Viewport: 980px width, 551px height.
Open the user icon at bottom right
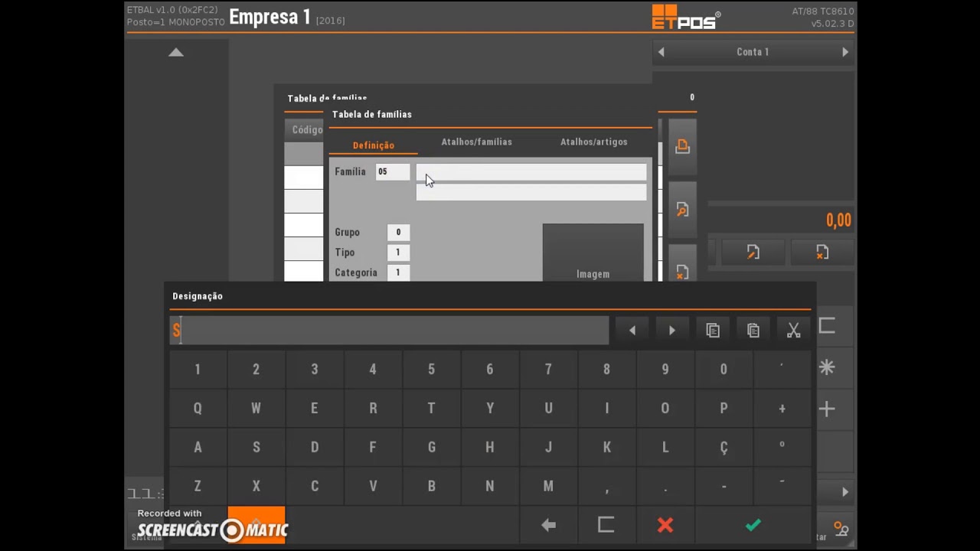841,529
